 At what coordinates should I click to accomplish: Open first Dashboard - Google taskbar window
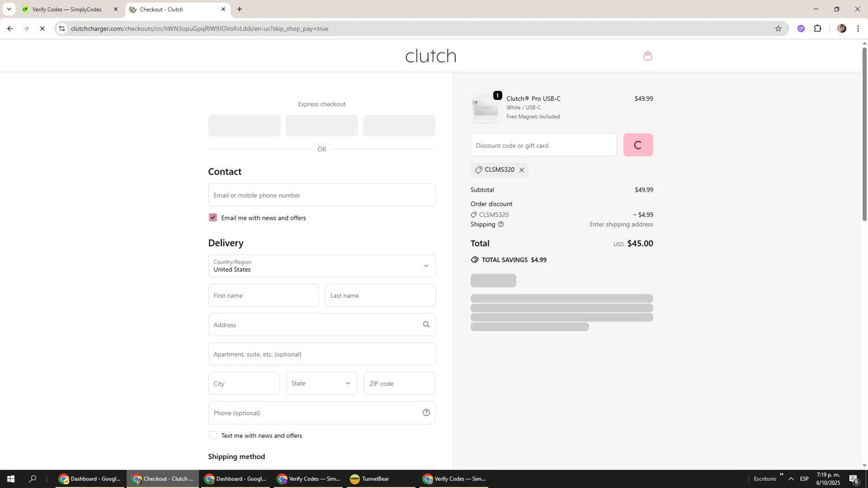click(x=90, y=479)
